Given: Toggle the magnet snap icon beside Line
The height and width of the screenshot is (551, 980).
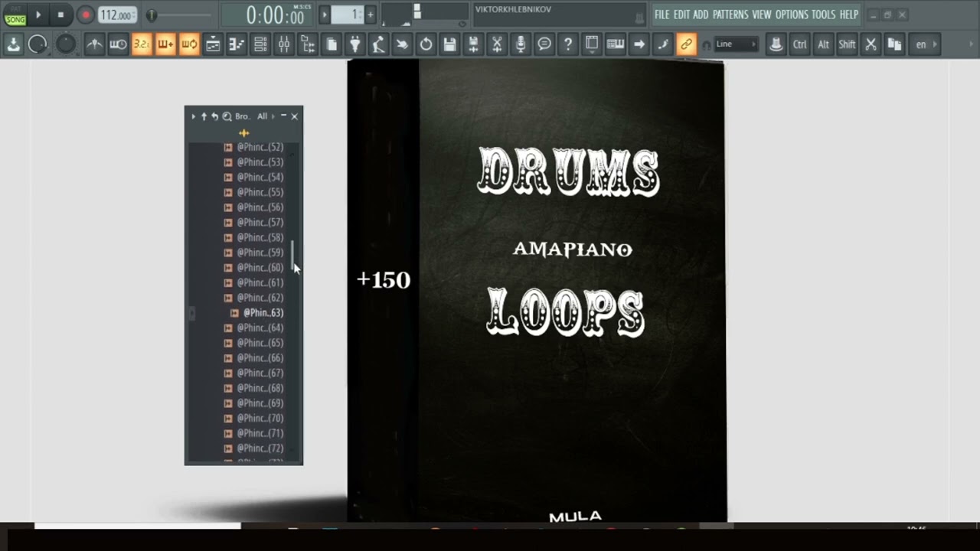Looking at the screenshot, I should click(x=706, y=44).
